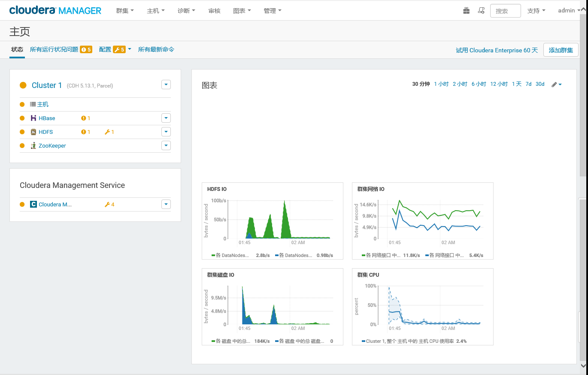Open the 主机 top menu
This screenshot has width=588, height=375.
click(x=156, y=11)
